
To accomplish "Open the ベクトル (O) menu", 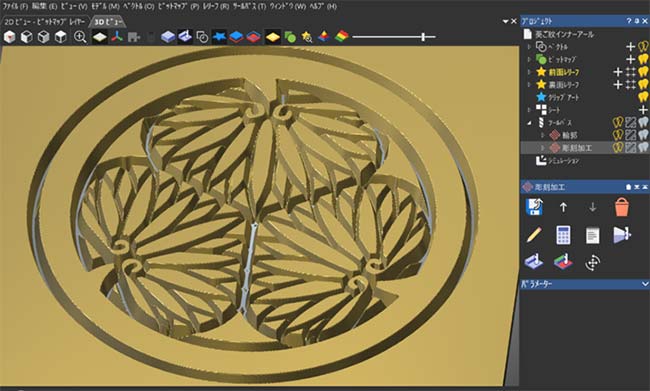I will 139,6.
